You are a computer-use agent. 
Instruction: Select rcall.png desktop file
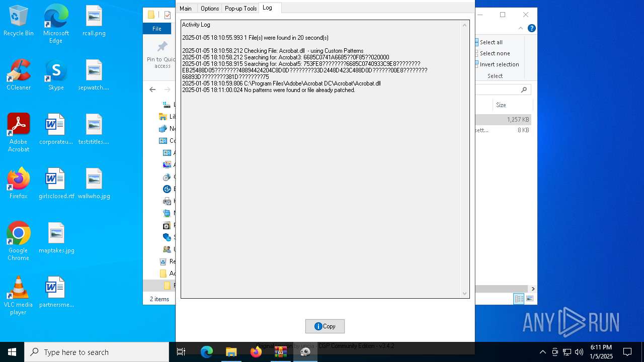click(x=94, y=21)
